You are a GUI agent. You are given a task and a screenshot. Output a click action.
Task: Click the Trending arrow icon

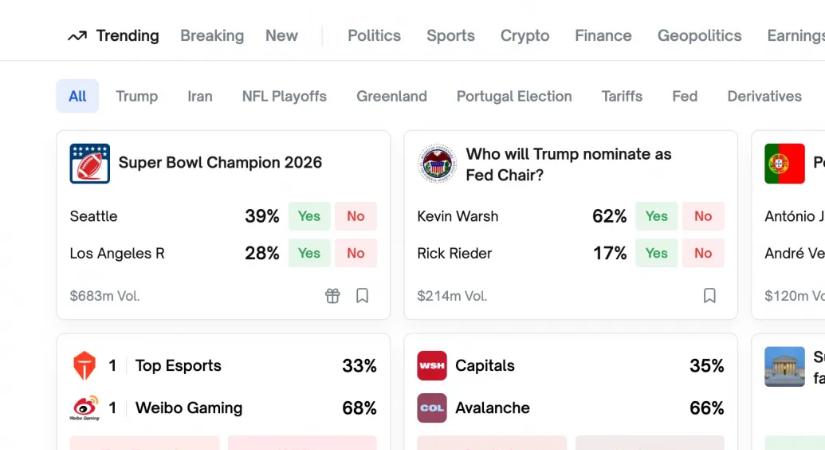coord(77,36)
